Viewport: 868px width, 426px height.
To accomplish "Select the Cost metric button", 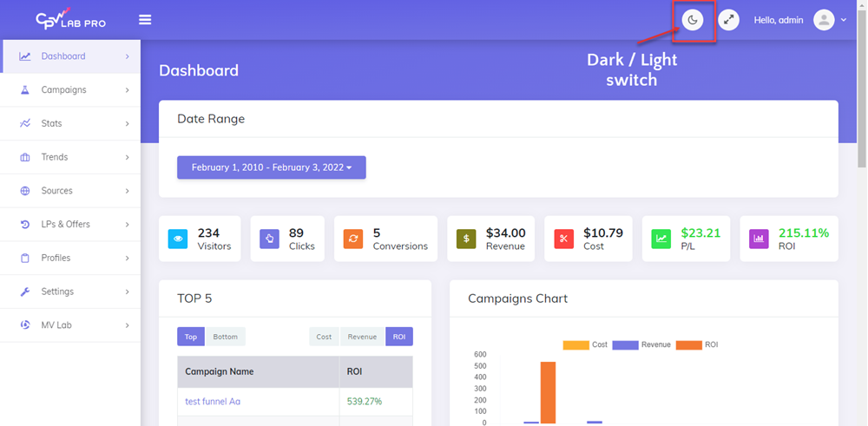I will coord(324,337).
